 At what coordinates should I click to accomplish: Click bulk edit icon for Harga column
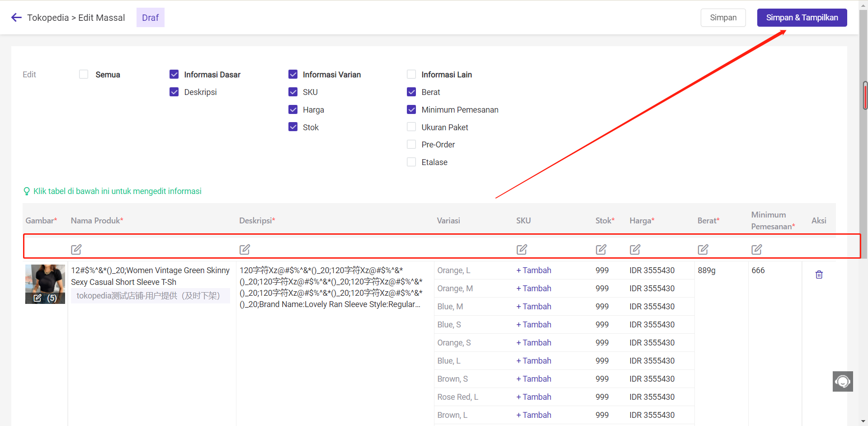[635, 249]
